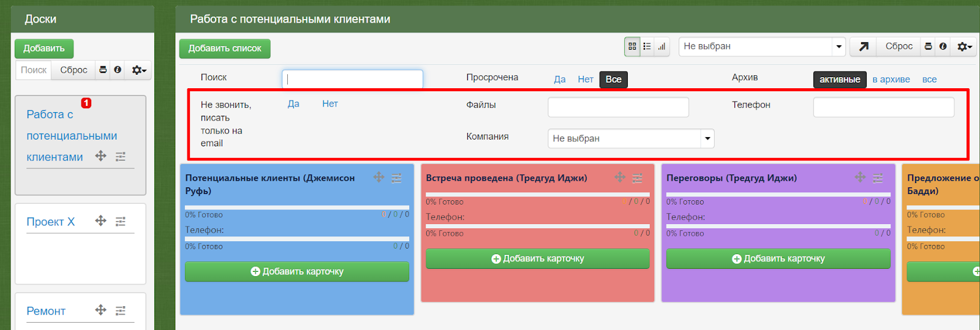The width and height of the screenshot is (980, 330).
Task: Click top progress bar in 'Переговоры' list
Action: [778, 195]
